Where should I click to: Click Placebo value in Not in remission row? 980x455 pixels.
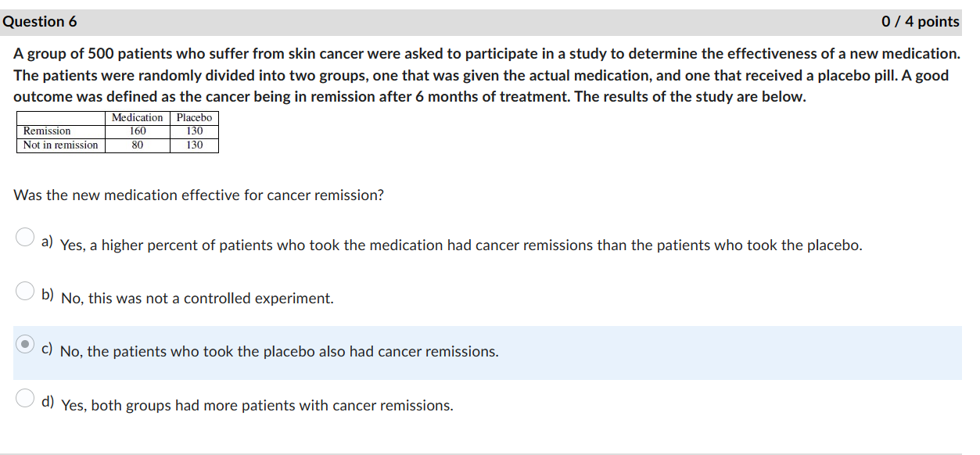[x=194, y=145]
